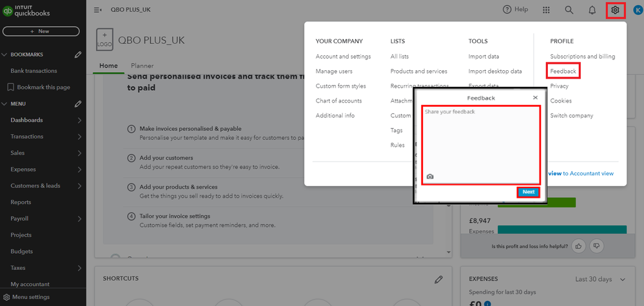Open Budgets in the sidebar
Image resolution: width=644 pixels, height=306 pixels.
click(x=21, y=251)
